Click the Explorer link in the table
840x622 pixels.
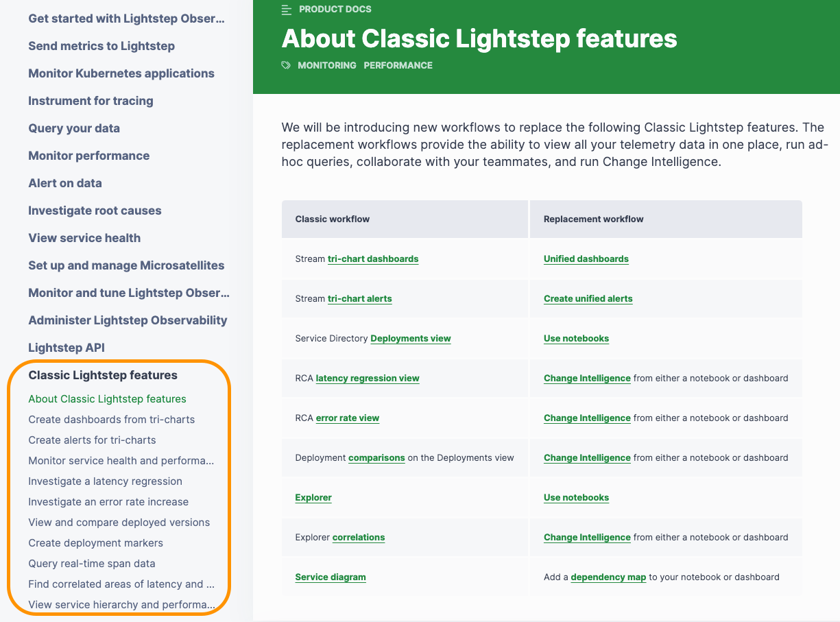pyautogui.click(x=313, y=497)
